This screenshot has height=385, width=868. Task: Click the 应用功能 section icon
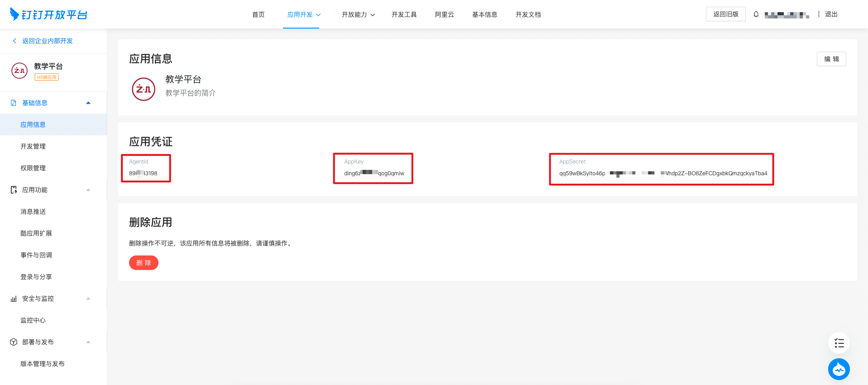pyautogui.click(x=14, y=190)
